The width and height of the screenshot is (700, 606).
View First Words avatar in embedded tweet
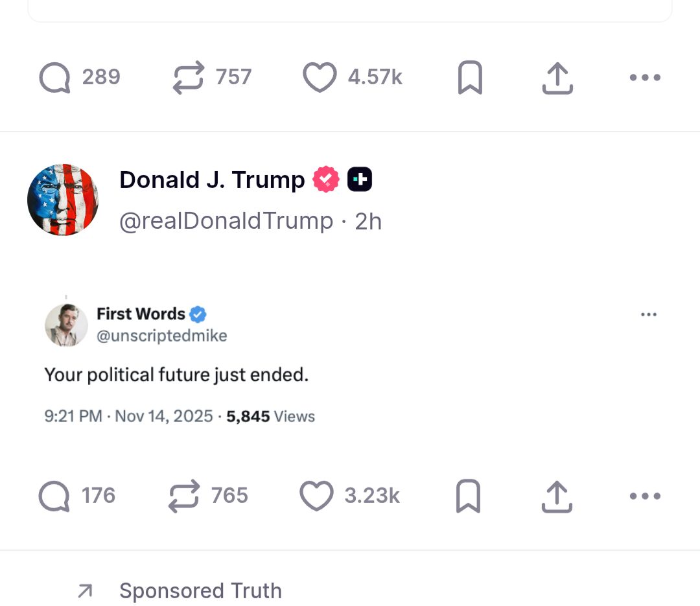(66, 325)
